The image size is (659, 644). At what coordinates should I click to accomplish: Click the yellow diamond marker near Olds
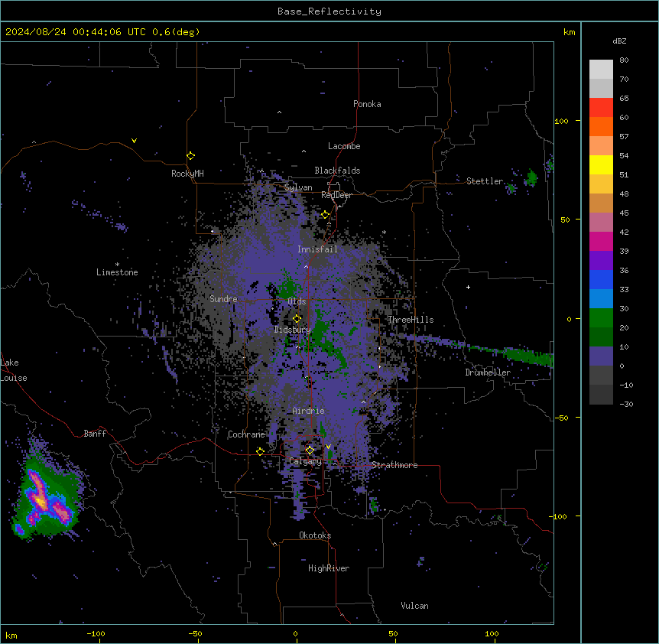tap(297, 319)
